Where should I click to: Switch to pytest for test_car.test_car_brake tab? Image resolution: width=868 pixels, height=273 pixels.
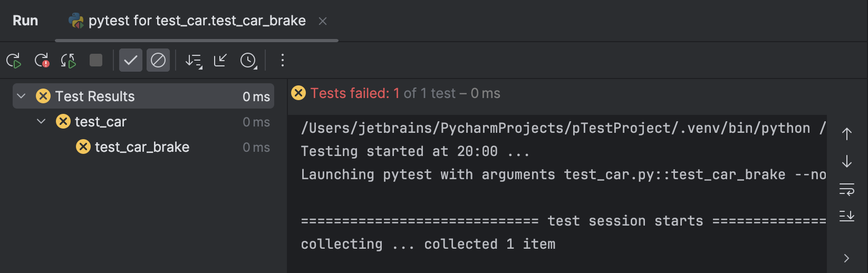197,21
